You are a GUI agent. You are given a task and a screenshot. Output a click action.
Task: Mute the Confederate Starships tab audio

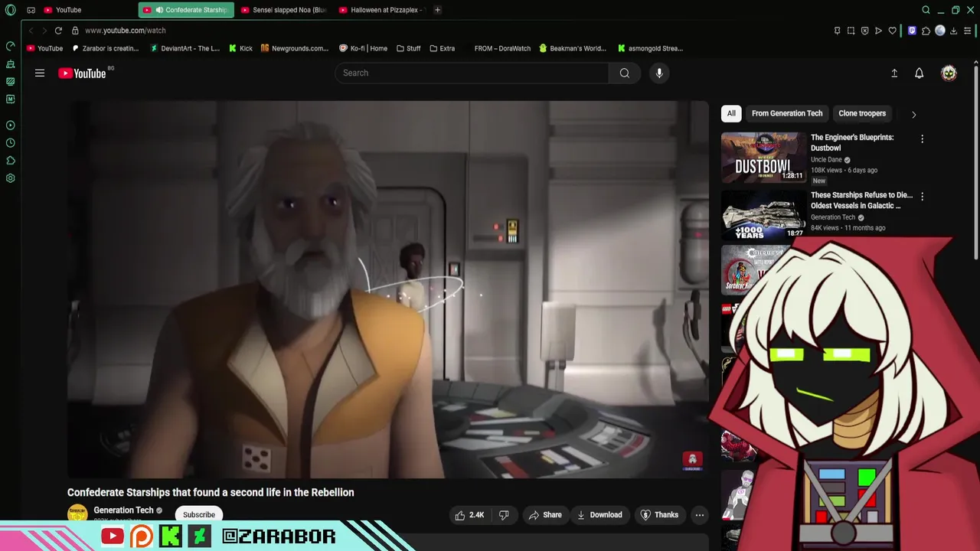[x=159, y=10]
